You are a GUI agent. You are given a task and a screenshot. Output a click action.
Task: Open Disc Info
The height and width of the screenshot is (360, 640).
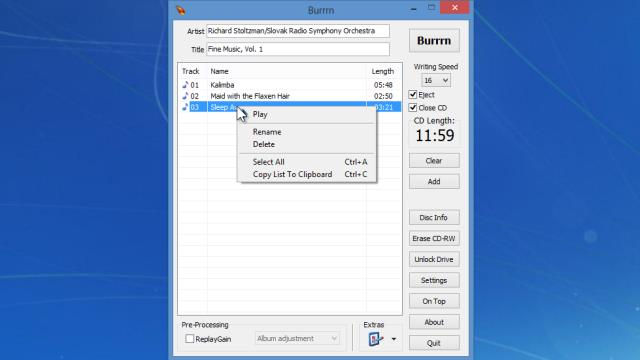[x=434, y=218]
